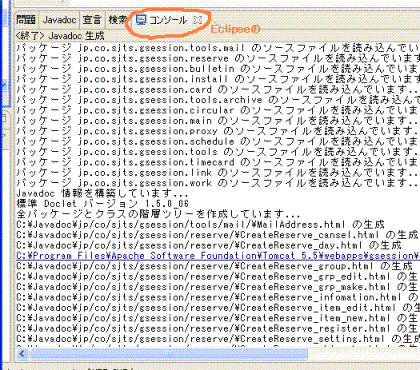Screen dimensions: 420x370
Task: Click the CreateReserve_register.html line
Action: [217, 328]
